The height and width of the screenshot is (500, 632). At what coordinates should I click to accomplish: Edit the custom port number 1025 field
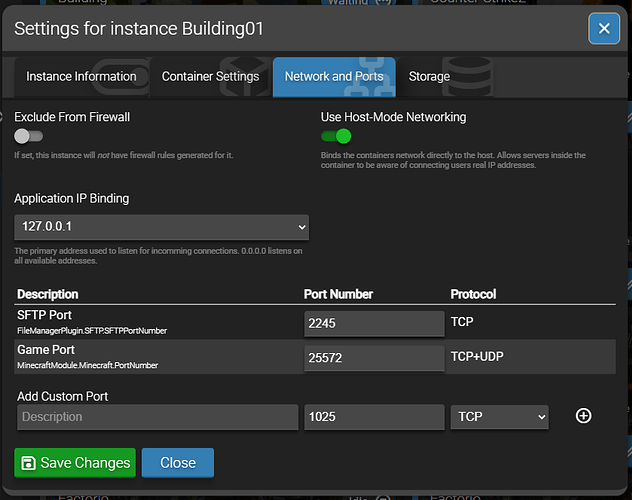click(374, 417)
